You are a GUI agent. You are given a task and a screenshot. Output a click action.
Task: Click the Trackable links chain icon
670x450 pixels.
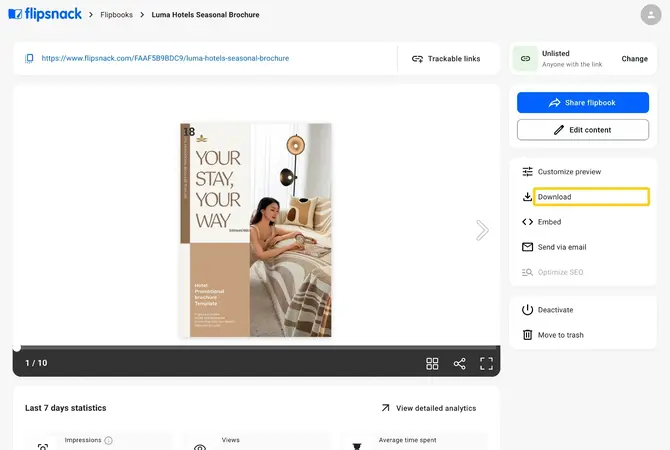417,59
